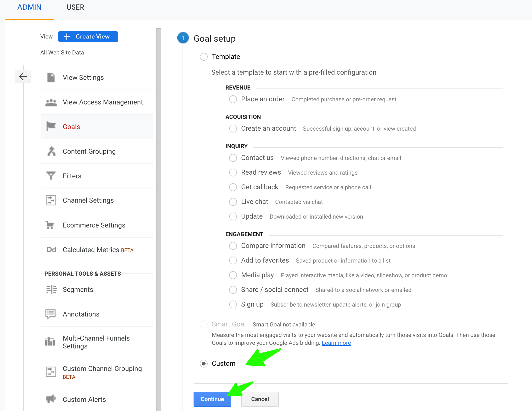Image resolution: width=532 pixels, height=411 pixels.
Task: Open the ADMIN tab
Action: point(29,7)
